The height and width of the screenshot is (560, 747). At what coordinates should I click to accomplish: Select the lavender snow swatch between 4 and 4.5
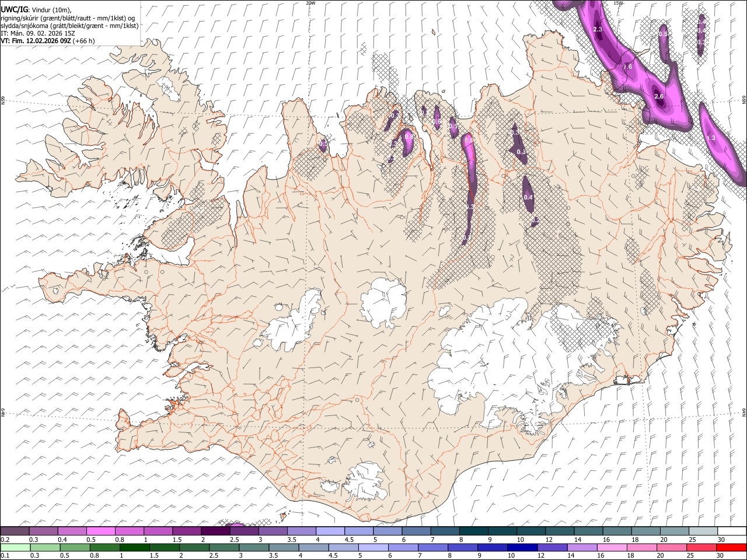tap(330, 531)
